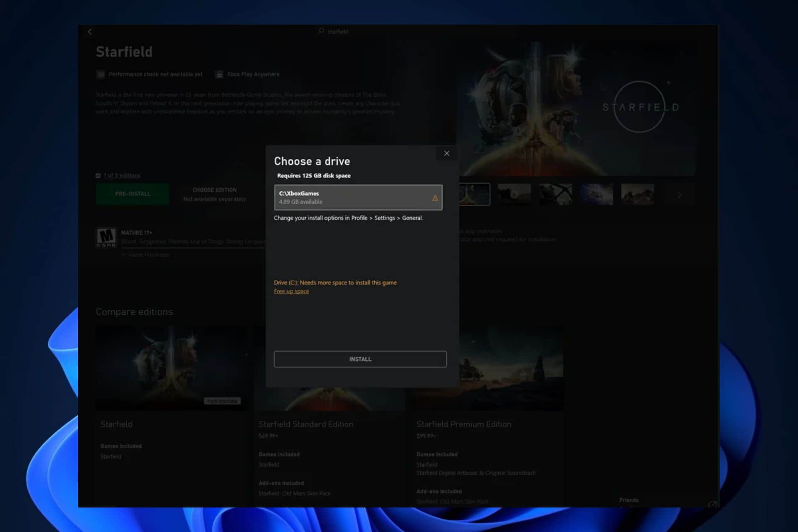Viewport: 798px width, 532px height.
Task: Select the fifth gallery thumbnail
Action: pos(638,194)
